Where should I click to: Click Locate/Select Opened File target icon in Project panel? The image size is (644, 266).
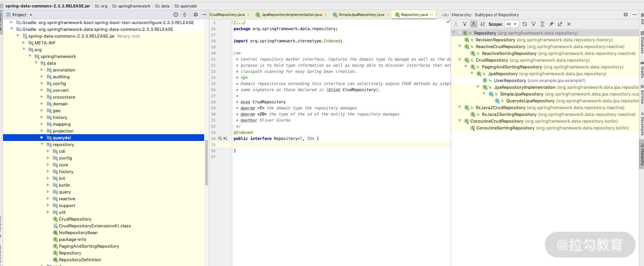[175, 15]
